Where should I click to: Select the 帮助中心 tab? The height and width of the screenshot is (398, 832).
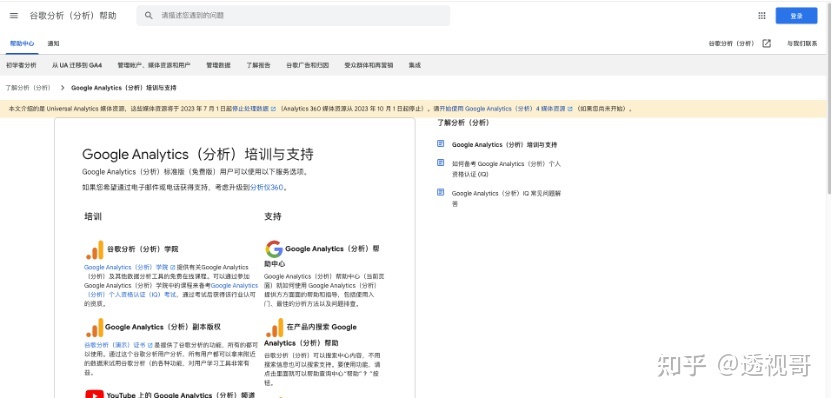point(22,44)
